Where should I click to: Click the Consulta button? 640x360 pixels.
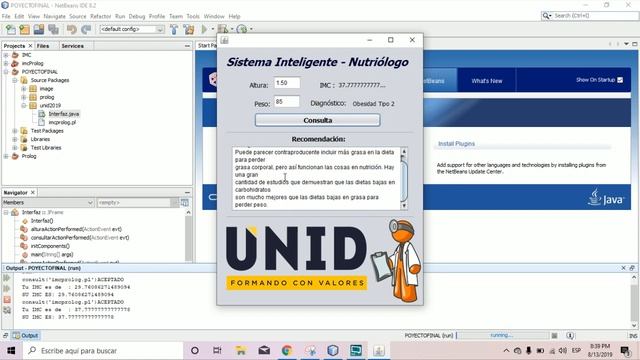(318, 120)
